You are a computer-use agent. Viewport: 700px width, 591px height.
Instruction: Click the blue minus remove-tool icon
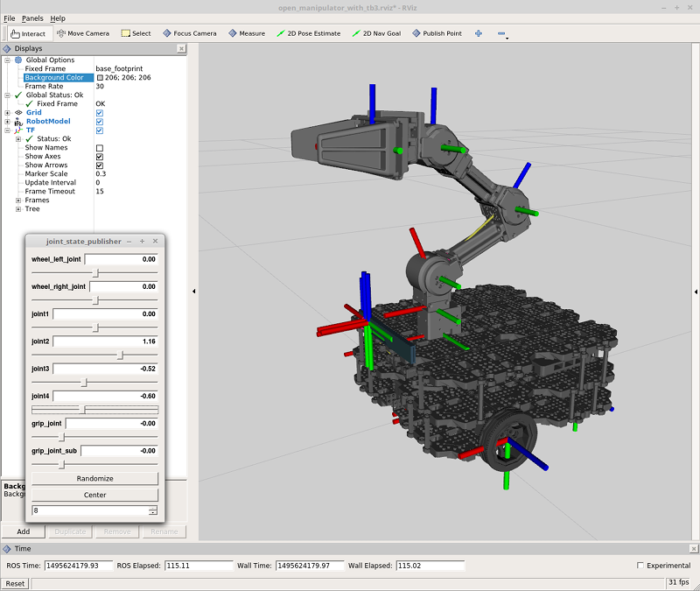pos(501,33)
